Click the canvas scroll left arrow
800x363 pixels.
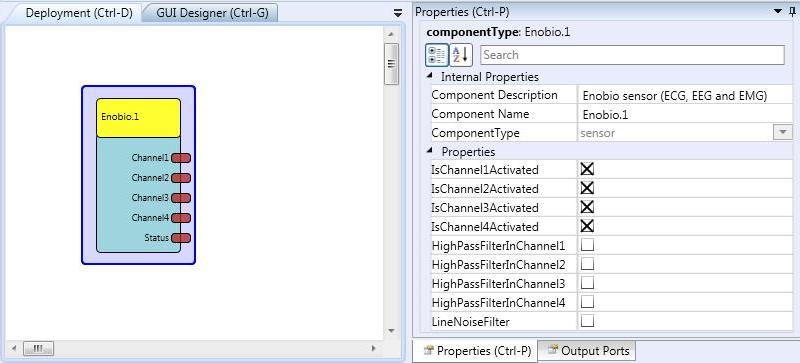(x=14, y=348)
